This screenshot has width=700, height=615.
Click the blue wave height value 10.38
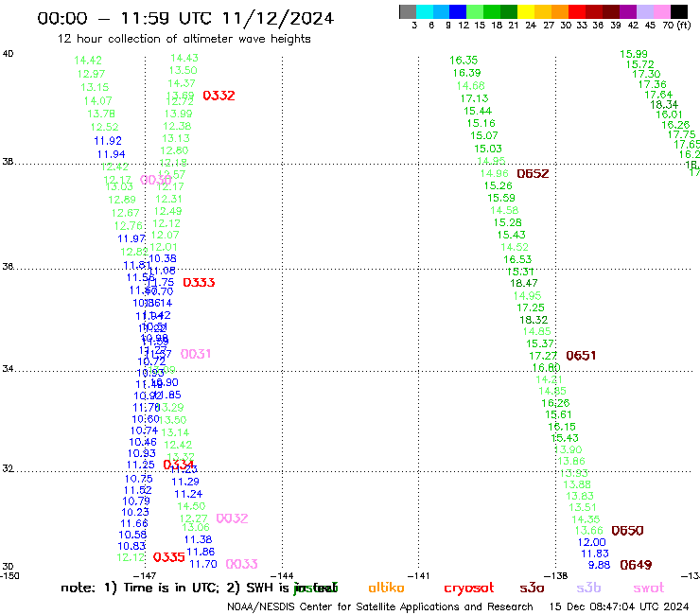tap(163, 258)
